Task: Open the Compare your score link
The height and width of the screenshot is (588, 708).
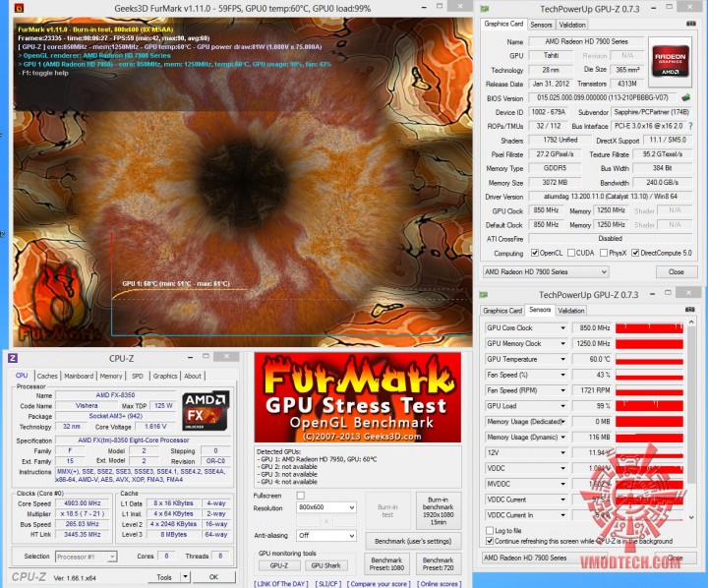Action: click(379, 584)
